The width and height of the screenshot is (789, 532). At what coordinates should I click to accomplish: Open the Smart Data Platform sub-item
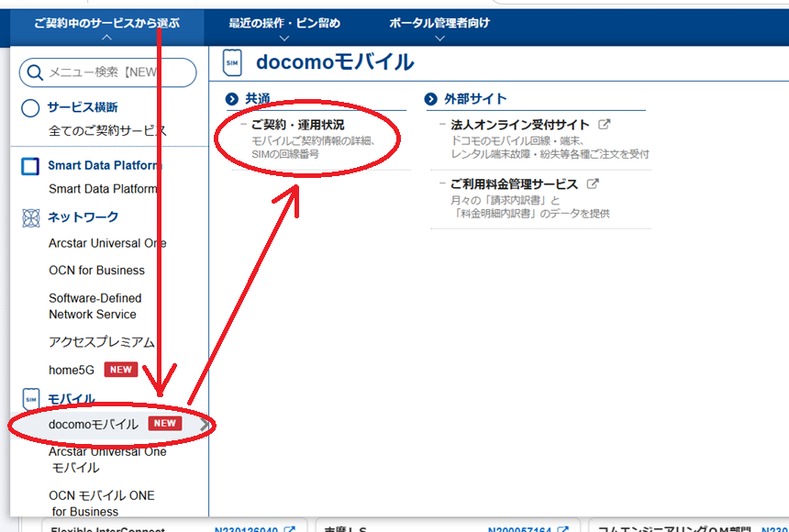point(103,189)
